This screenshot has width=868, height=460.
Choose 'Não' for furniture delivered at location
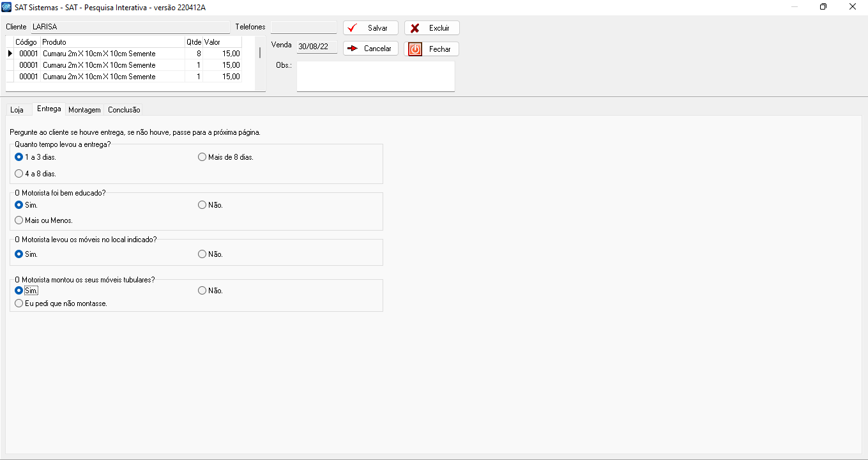[x=202, y=254]
